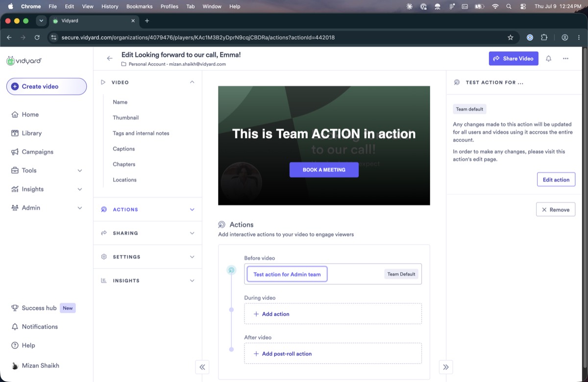
Task: Click Share Video button
Action: click(x=514, y=58)
